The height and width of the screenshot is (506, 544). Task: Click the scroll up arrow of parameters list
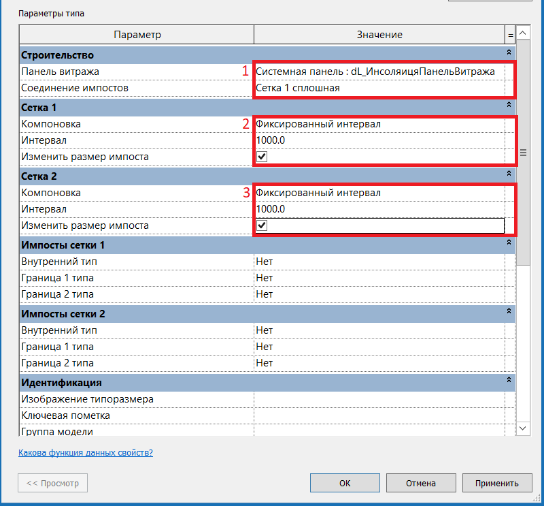523,33
